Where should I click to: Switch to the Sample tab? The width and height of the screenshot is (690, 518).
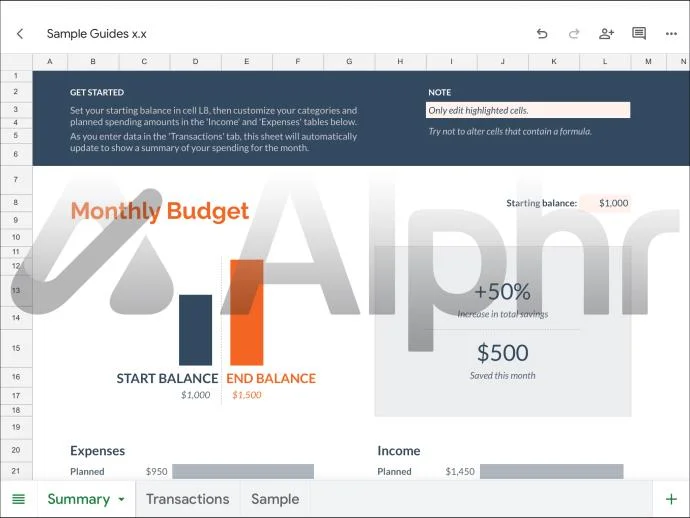click(275, 499)
